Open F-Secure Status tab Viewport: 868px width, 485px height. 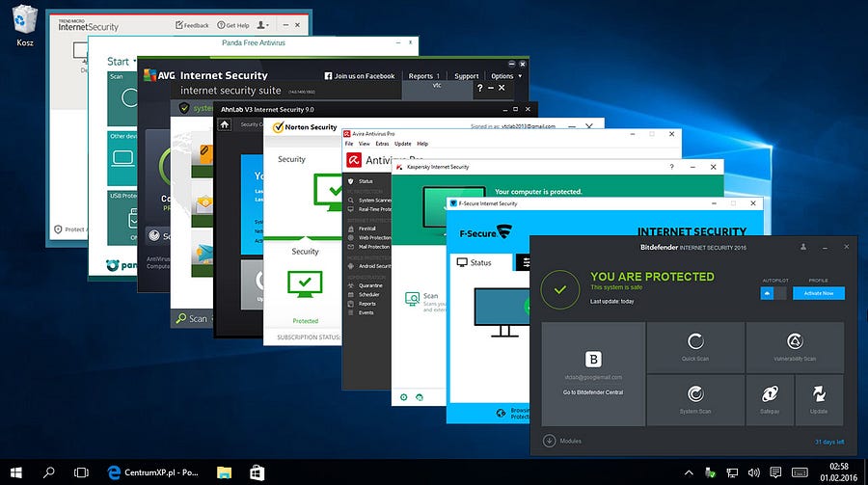click(x=480, y=262)
